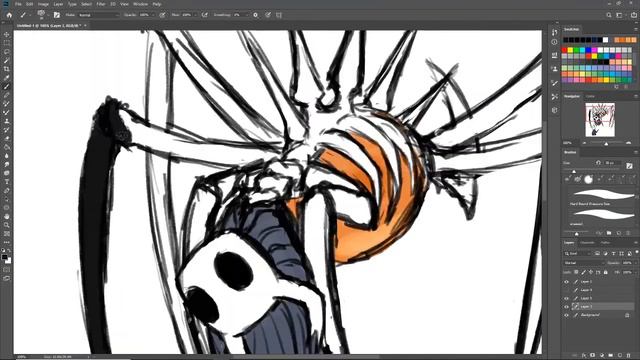Viewport: 640px width, 360px height.
Task: Click the Navigator zoom slider handle
Action: click(606, 144)
